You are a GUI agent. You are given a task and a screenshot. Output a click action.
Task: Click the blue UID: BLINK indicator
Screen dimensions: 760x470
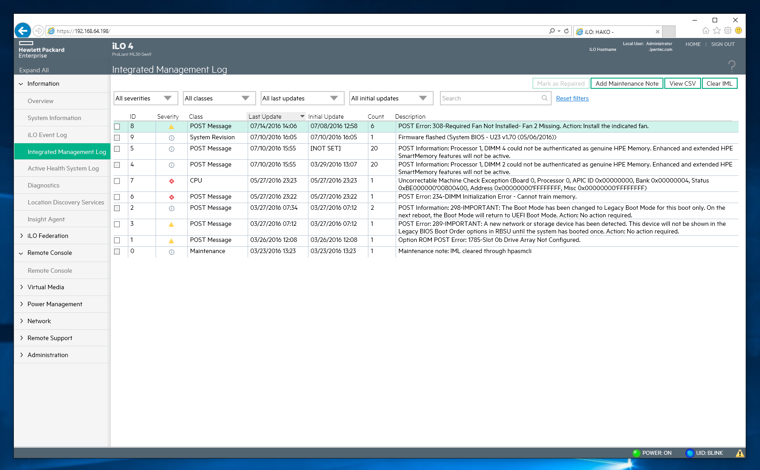(705, 453)
